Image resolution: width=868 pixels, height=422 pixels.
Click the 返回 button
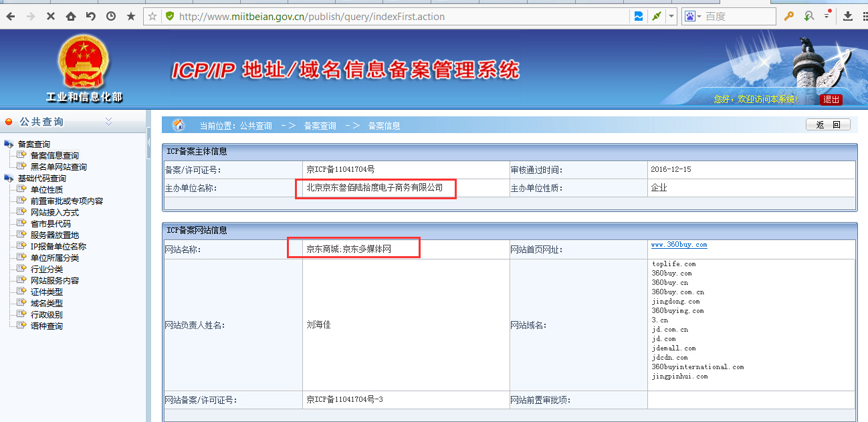[x=827, y=124]
